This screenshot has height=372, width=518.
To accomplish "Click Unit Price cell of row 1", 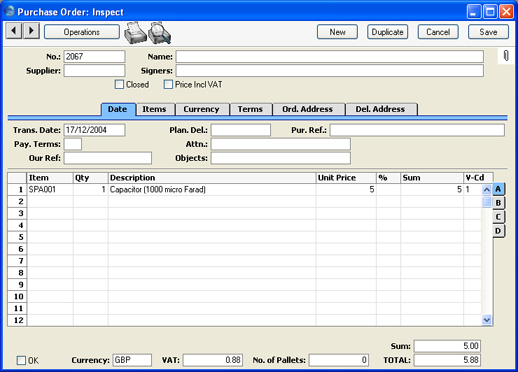I will click(346, 190).
